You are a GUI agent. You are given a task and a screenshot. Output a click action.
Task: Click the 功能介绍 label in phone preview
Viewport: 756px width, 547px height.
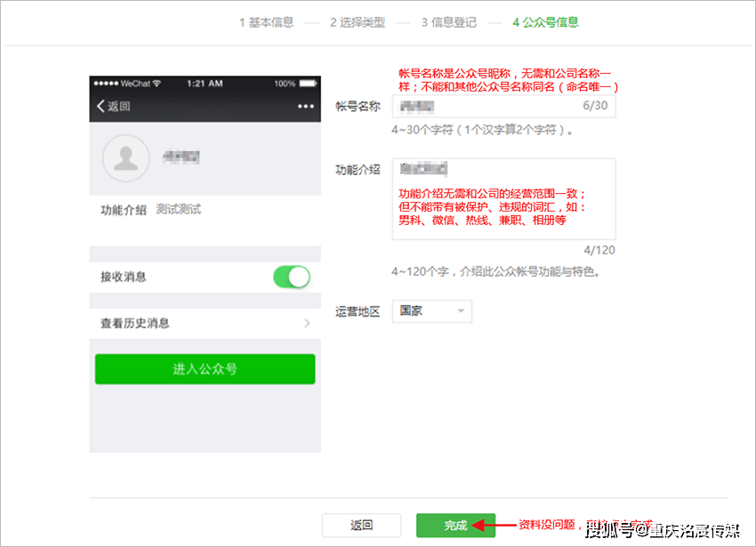124,210
